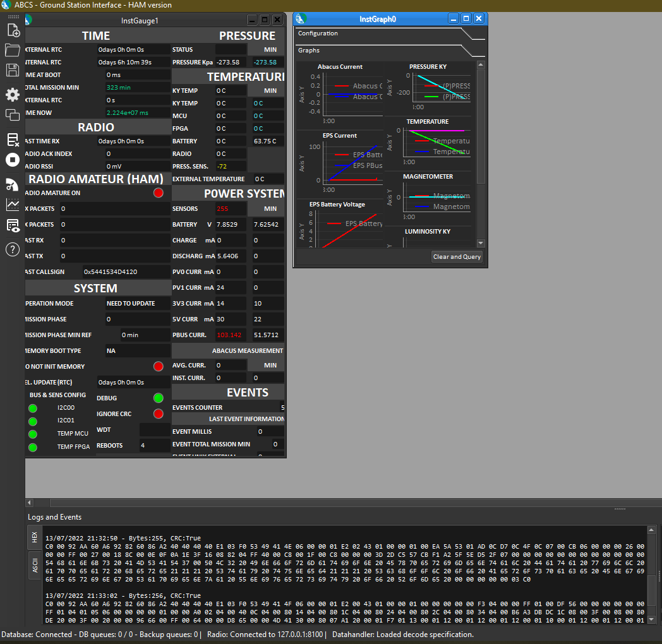Click 'Radio: Connected to 127.0.0.1:8100' in status bar
The image size is (662, 644).
click(x=265, y=635)
